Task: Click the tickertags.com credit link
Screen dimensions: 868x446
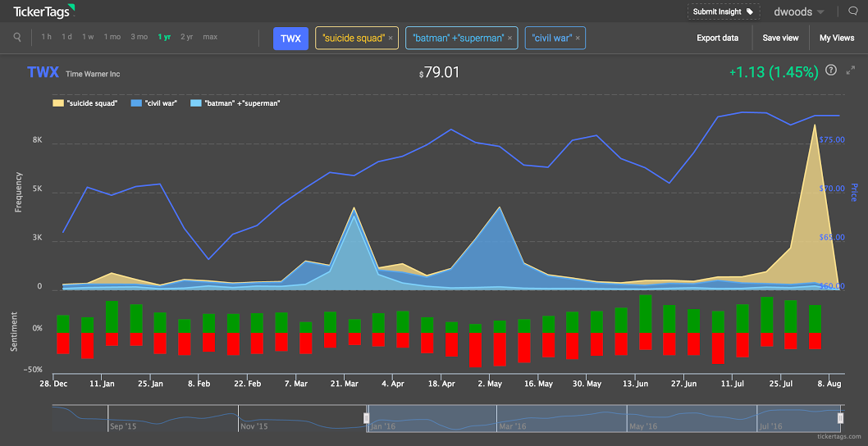Action: click(x=840, y=437)
